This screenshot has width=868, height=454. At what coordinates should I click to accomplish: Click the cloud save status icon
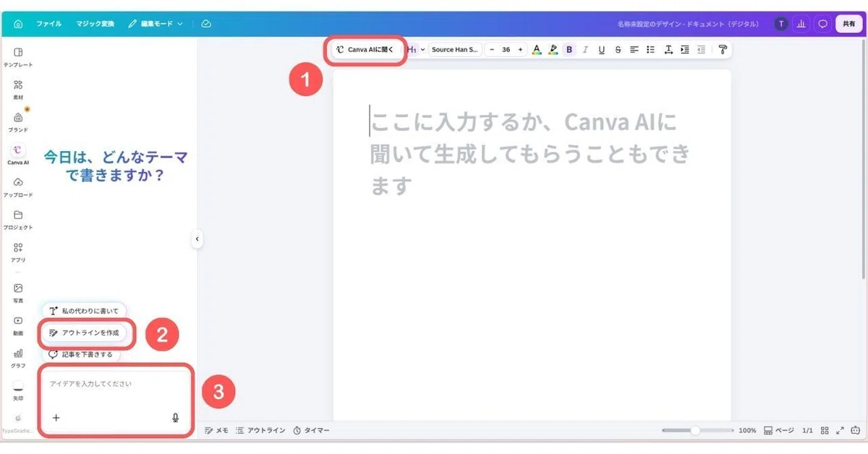(x=206, y=24)
